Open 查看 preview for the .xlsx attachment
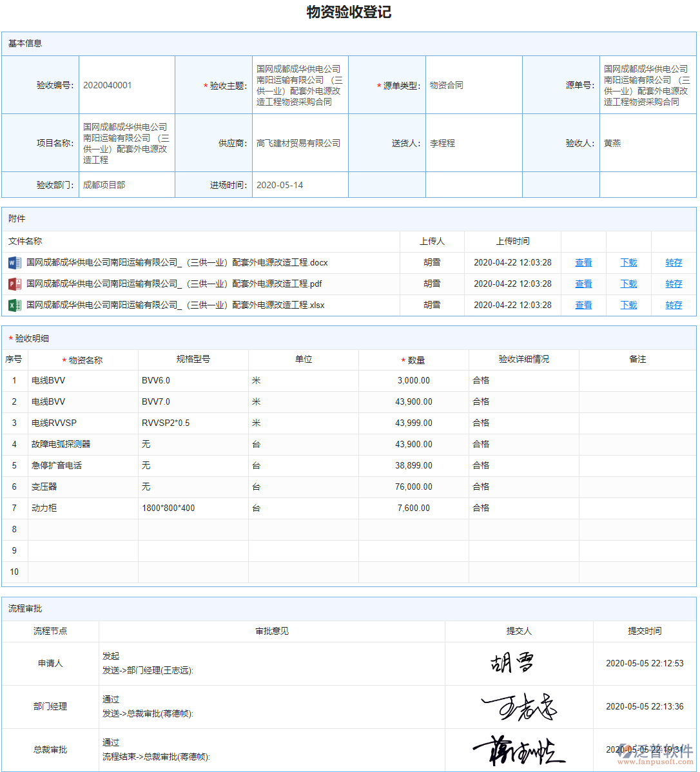Image resolution: width=700 pixels, height=772 pixels. tap(583, 305)
